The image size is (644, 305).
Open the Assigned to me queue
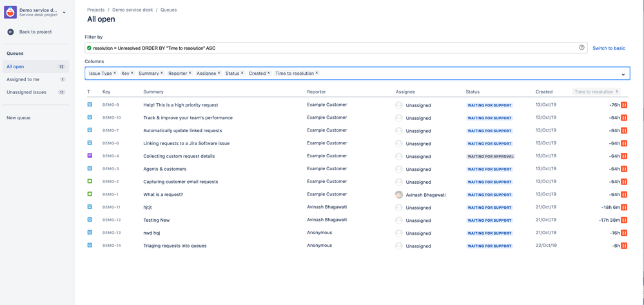[35, 79]
